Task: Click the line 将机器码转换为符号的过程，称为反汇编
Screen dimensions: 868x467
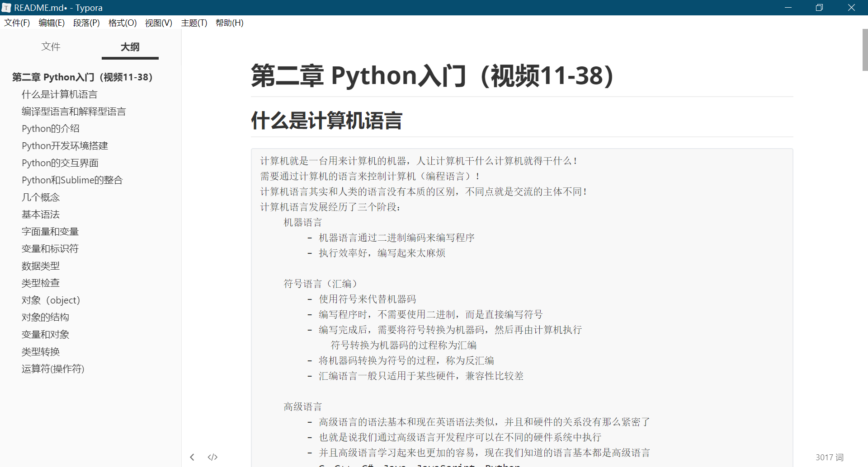Action: point(406,360)
